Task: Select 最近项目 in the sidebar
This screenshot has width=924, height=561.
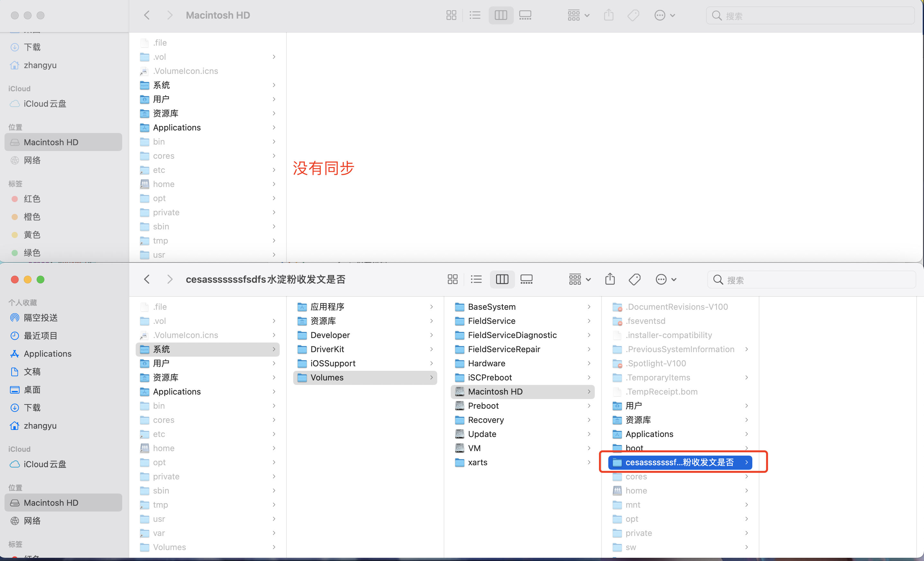Action: [x=41, y=336]
